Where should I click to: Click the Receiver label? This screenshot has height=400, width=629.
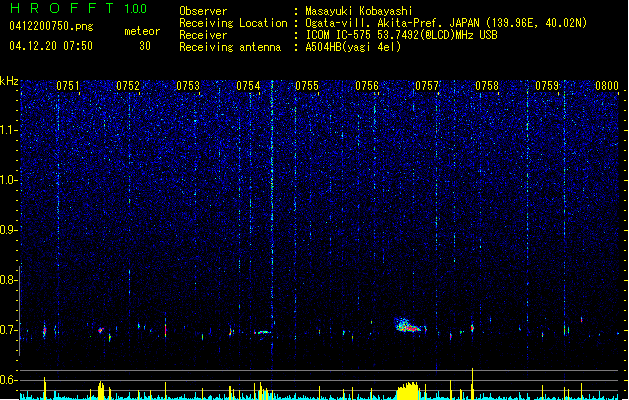(203, 35)
